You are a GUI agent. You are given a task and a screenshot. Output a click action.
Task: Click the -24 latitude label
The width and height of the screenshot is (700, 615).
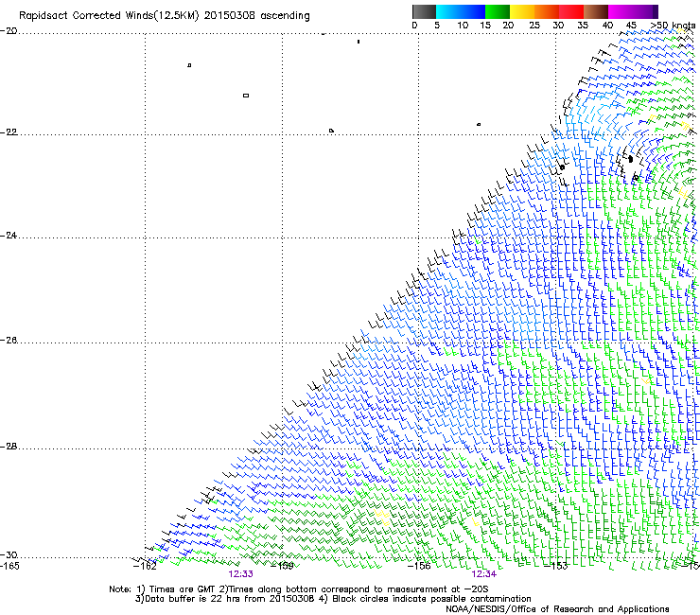click(x=9, y=235)
